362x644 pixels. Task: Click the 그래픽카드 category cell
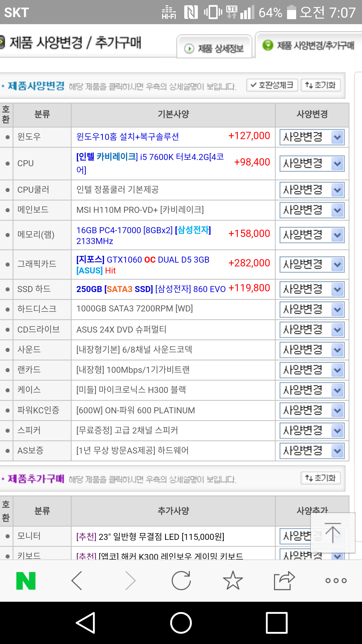click(42, 264)
